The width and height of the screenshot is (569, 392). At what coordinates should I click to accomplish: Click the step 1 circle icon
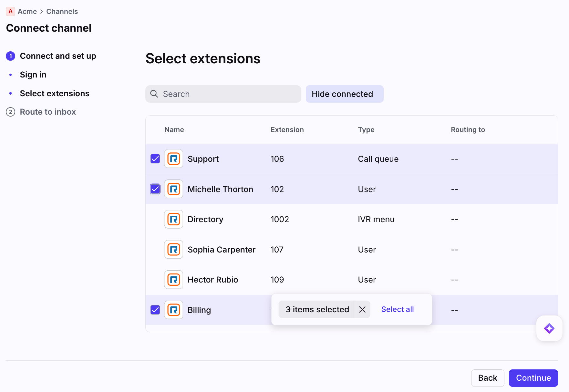coord(11,56)
